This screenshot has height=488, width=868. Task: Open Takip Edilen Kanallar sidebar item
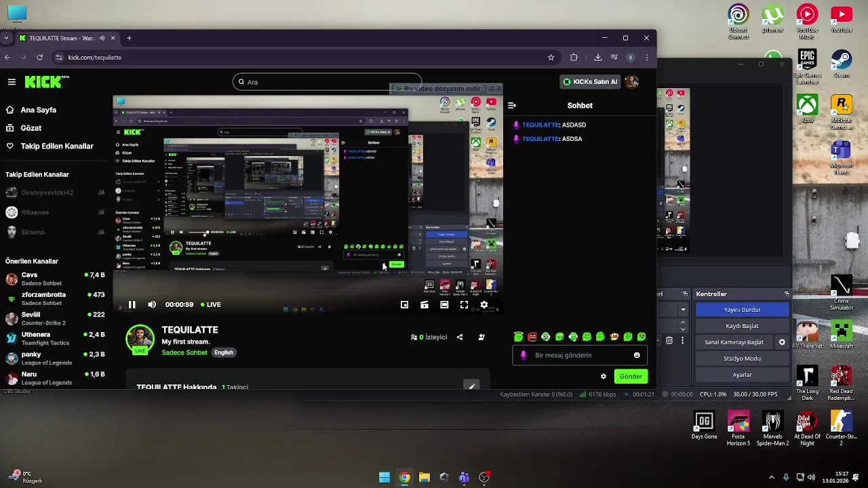click(x=50, y=146)
